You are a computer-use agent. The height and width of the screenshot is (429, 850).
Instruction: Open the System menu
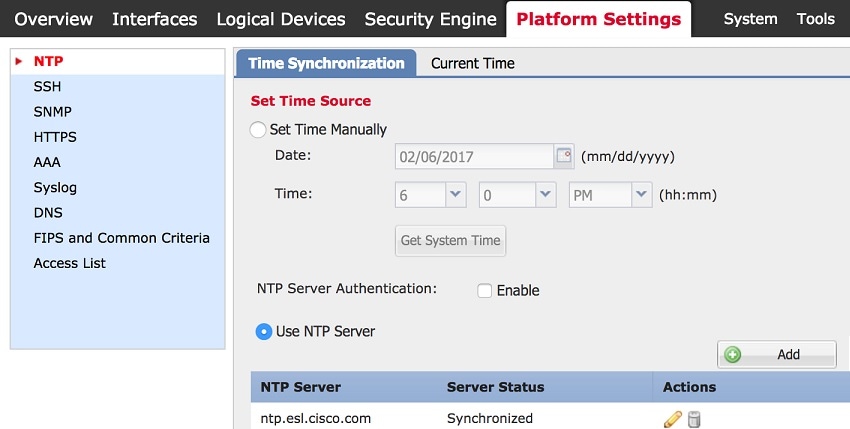coord(750,19)
